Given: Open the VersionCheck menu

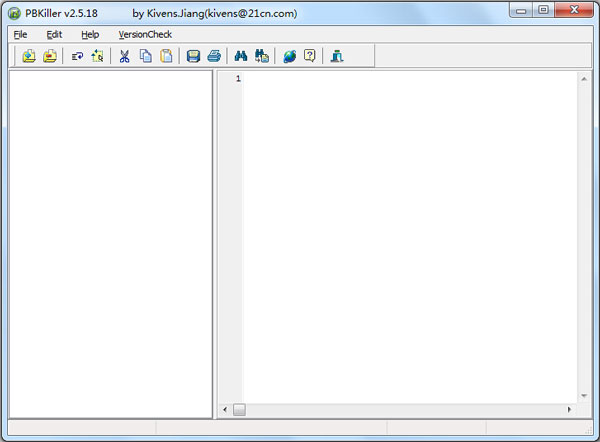Looking at the screenshot, I should tap(145, 34).
